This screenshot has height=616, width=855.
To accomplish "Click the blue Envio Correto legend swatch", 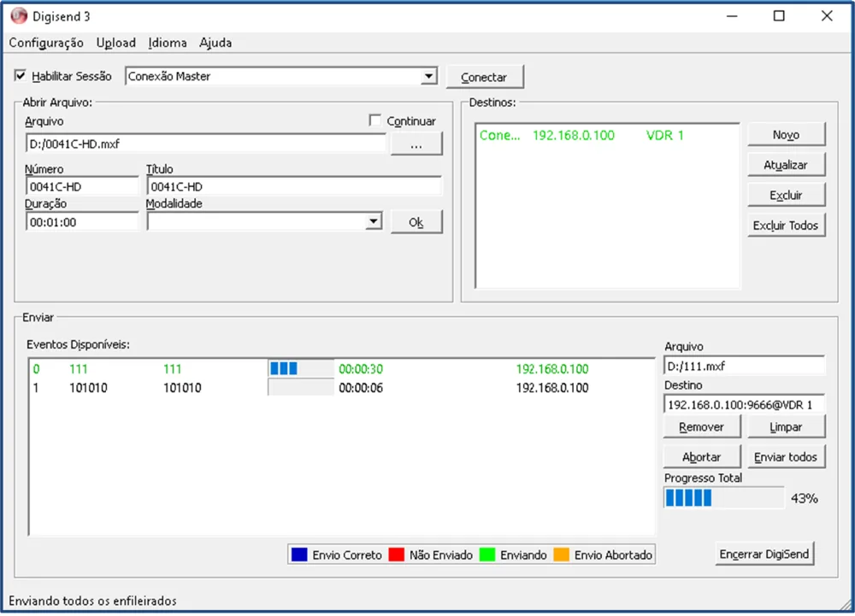I will click(x=299, y=554).
